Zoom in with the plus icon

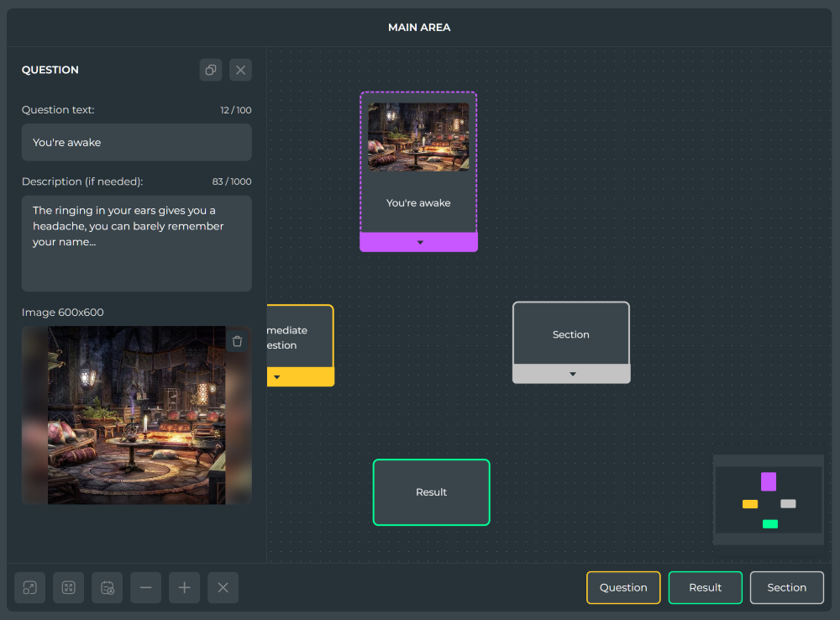click(184, 588)
